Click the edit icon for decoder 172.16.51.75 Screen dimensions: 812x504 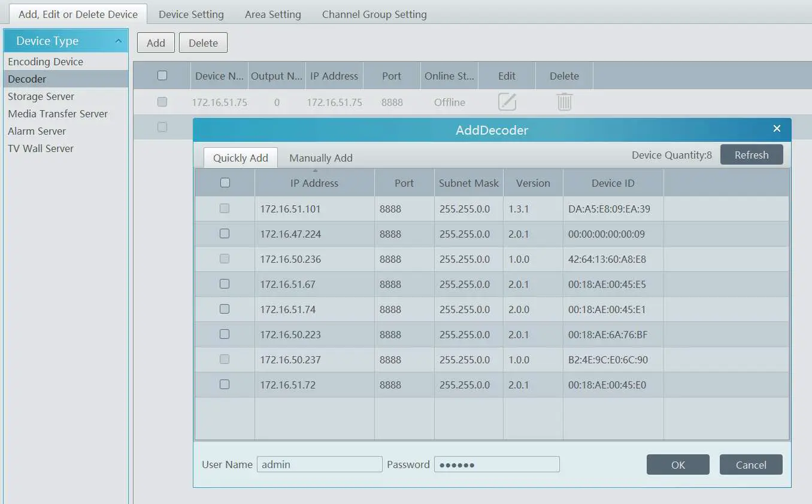[x=507, y=102]
